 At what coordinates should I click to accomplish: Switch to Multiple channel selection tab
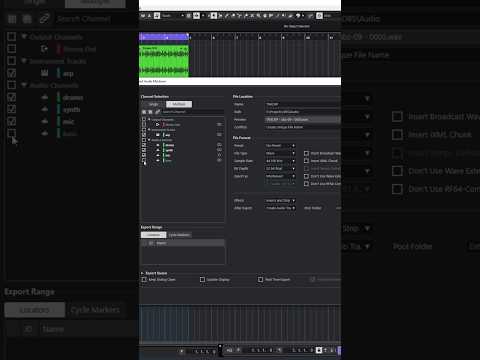tap(179, 104)
